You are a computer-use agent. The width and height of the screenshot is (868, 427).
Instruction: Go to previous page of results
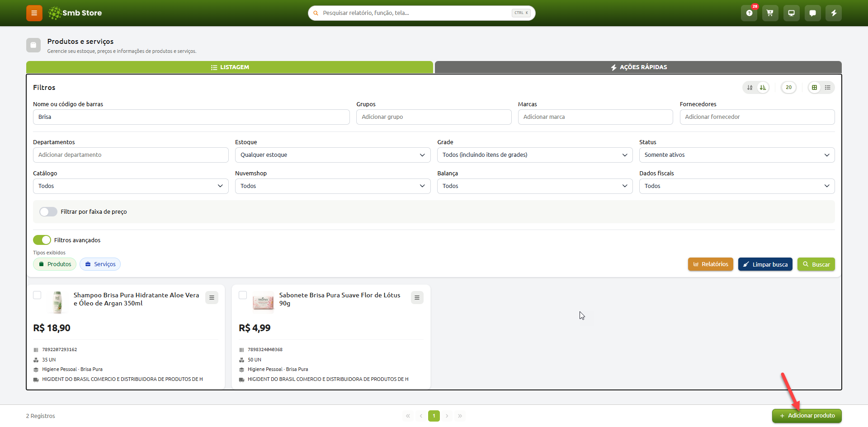point(421,416)
